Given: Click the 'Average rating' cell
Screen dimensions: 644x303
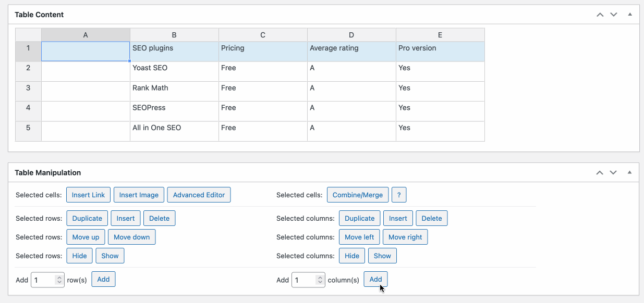Looking at the screenshot, I should click(351, 52).
